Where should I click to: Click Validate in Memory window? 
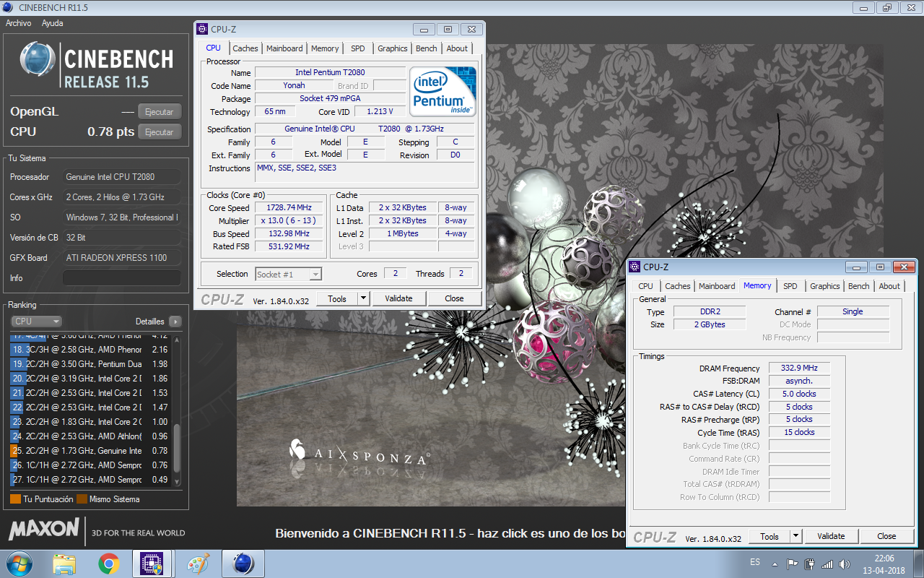(831, 536)
